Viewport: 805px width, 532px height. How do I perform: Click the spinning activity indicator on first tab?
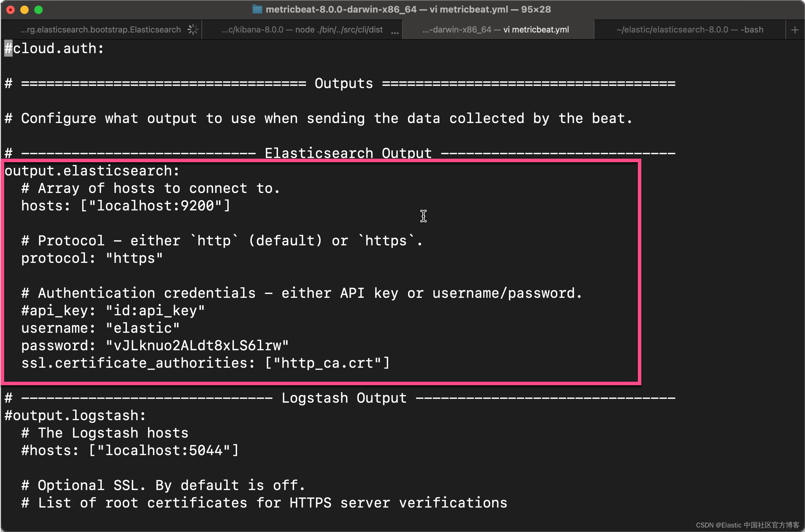tap(193, 30)
